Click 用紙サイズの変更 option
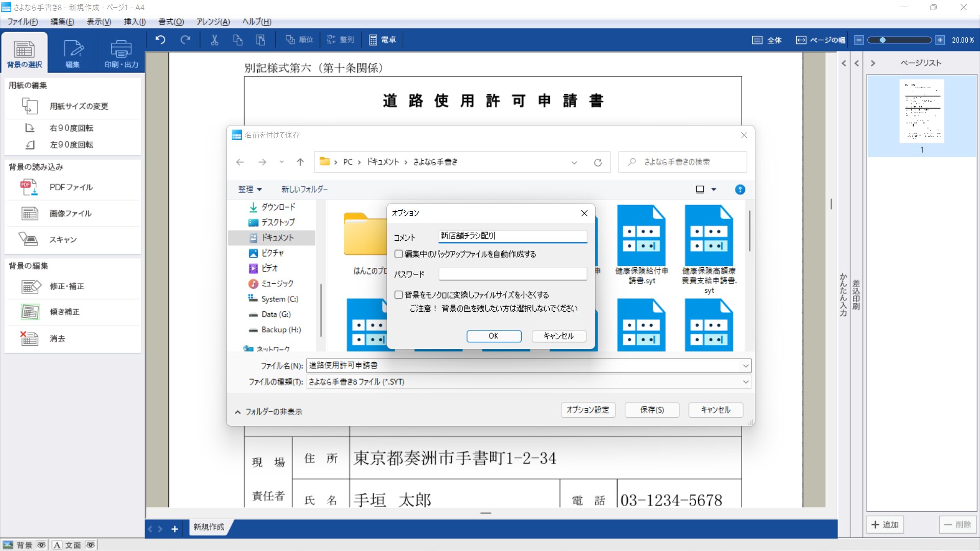The width and height of the screenshot is (980, 551). [x=72, y=106]
